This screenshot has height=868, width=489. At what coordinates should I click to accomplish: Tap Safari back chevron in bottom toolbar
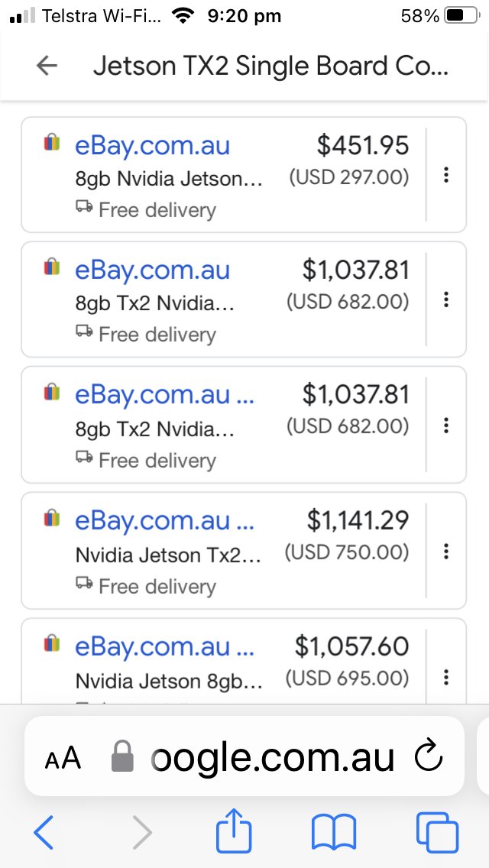pos(44,831)
